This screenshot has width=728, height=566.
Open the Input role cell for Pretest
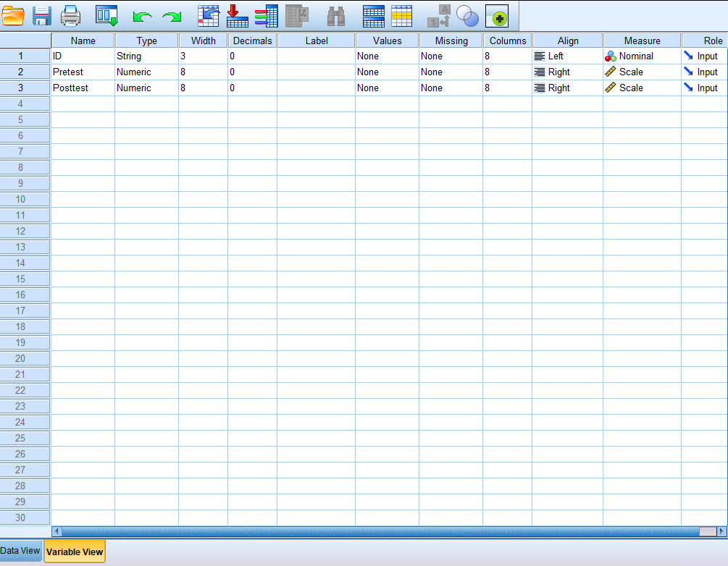click(705, 72)
